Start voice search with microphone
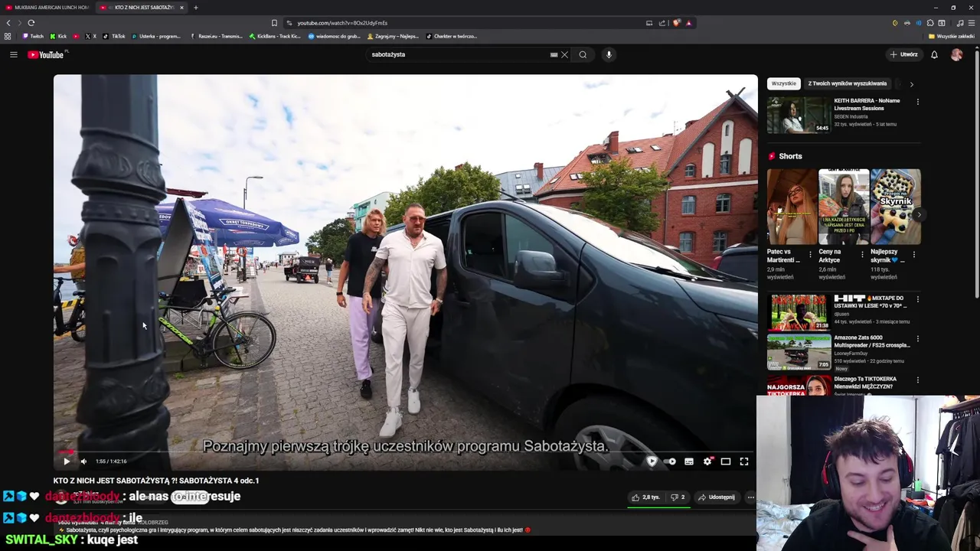The width and height of the screenshot is (980, 551). (x=609, y=54)
